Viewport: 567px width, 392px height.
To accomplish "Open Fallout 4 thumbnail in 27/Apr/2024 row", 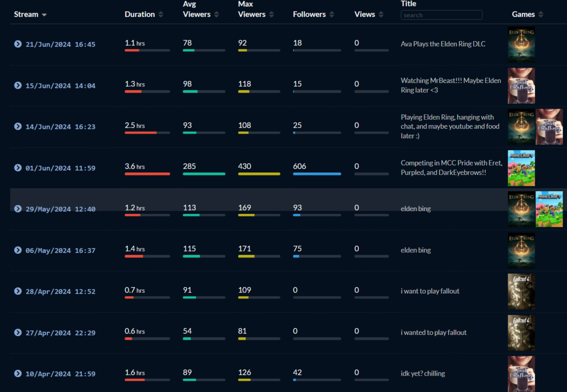I will pyautogui.click(x=521, y=333).
